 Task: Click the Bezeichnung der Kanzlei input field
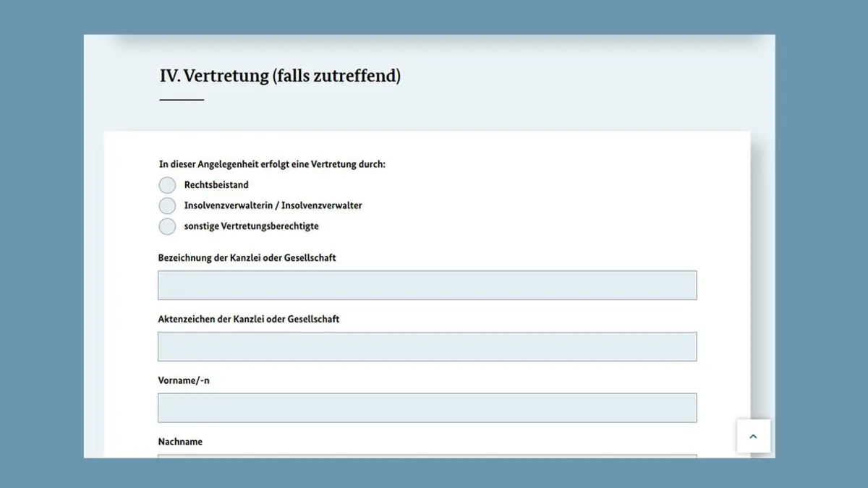coord(427,286)
